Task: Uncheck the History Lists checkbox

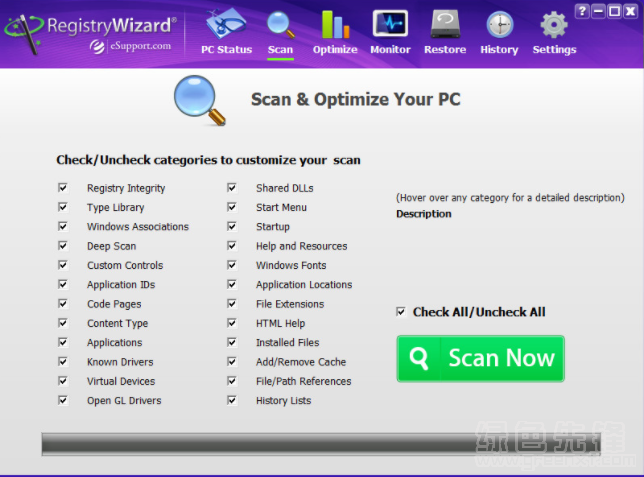Action: (x=232, y=400)
